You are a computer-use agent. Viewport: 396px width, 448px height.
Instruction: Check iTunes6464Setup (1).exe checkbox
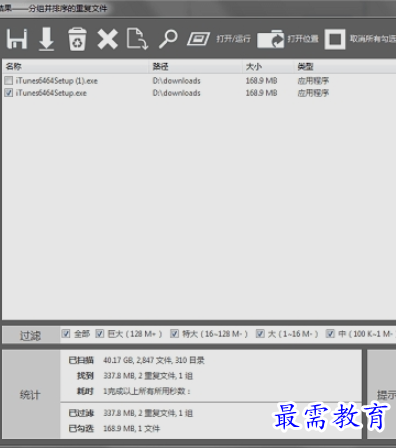point(9,80)
